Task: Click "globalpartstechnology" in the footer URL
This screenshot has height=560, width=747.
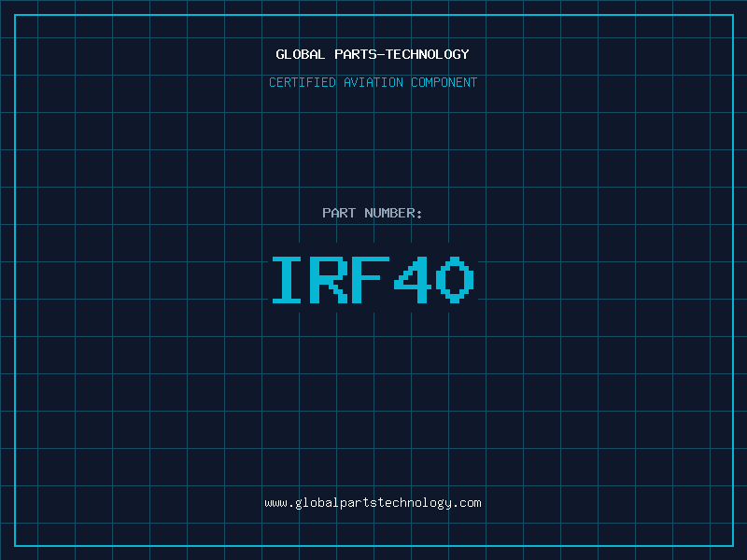Action: click(373, 503)
